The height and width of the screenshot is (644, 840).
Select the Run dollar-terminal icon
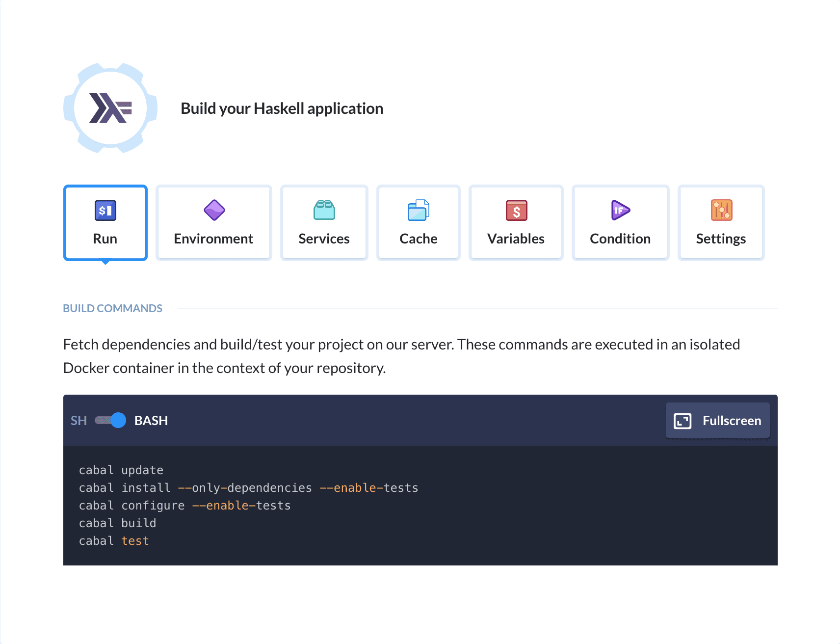[105, 210]
